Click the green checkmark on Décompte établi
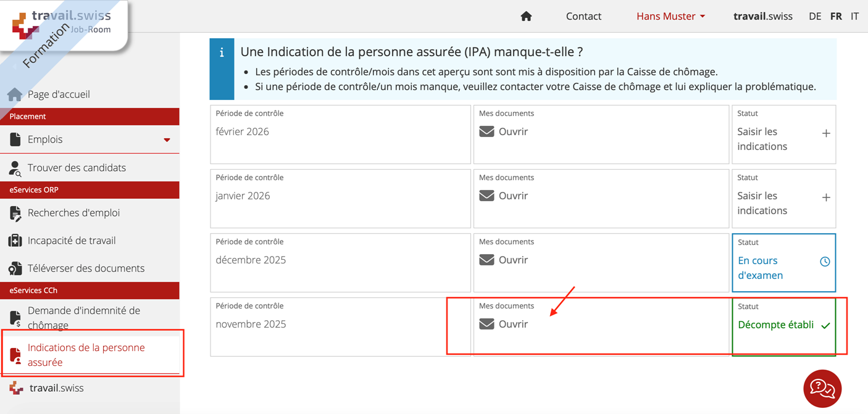Image resolution: width=868 pixels, height=414 pixels. 825,325
